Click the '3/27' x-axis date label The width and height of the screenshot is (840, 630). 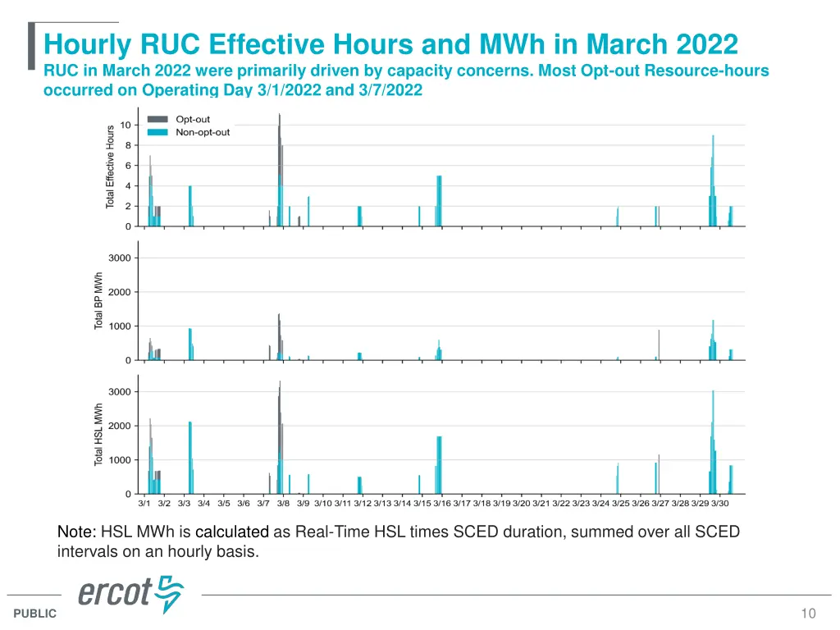click(x=660, y=504)
